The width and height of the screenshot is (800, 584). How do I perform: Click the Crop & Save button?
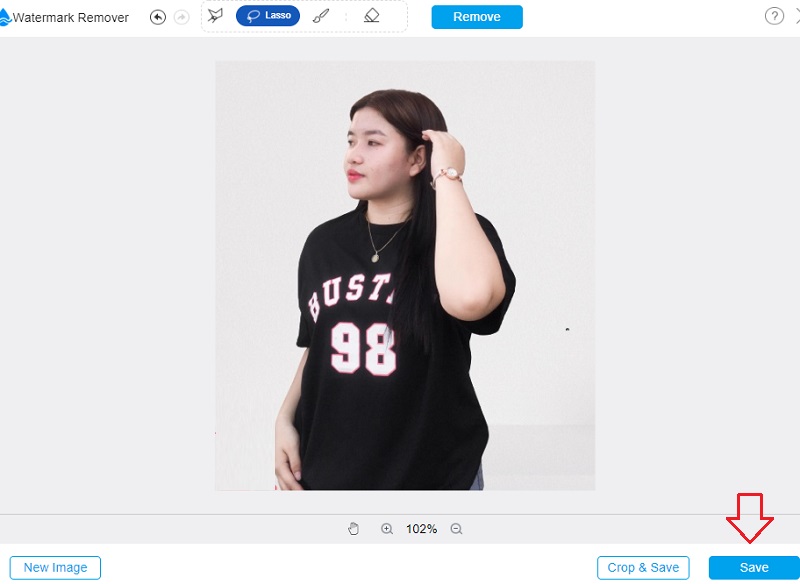click(643, 568)
